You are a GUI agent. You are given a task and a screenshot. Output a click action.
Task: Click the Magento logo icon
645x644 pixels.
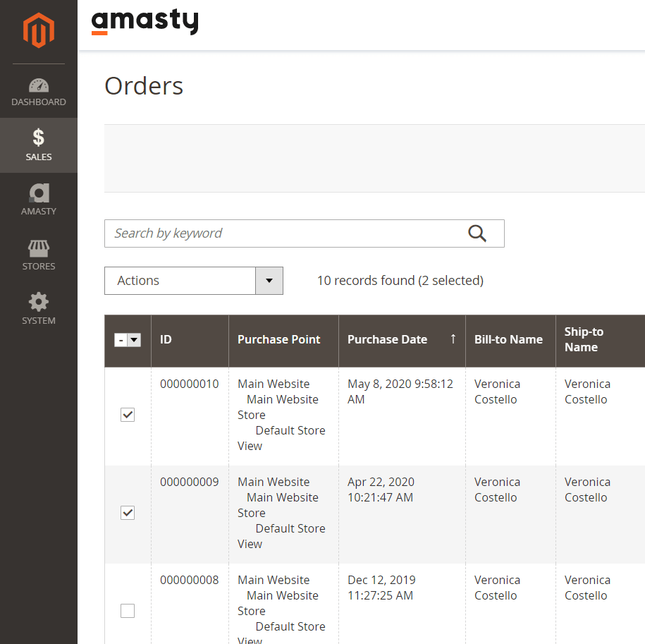[38, 30]
